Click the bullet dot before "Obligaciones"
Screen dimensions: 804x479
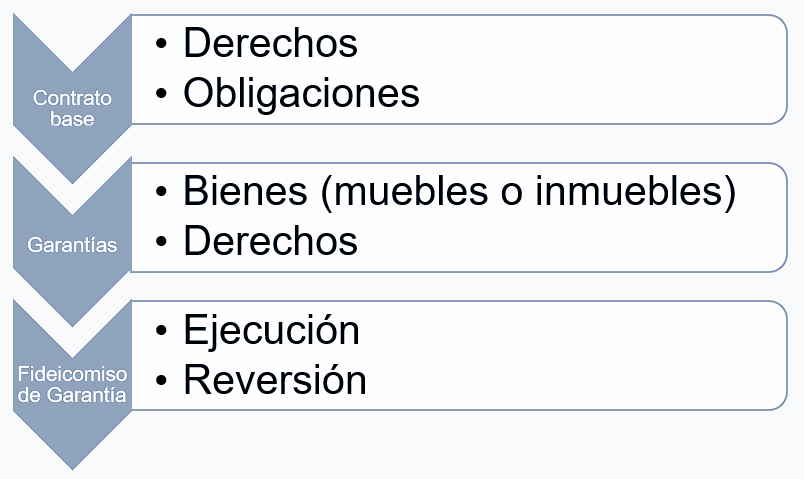tap(165, 94)
